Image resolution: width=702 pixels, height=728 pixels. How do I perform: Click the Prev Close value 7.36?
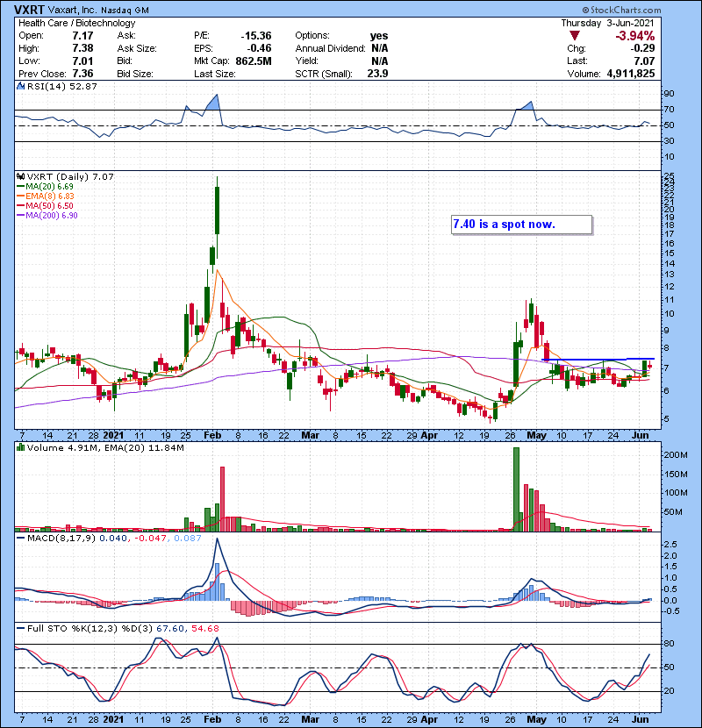[82, 74]
